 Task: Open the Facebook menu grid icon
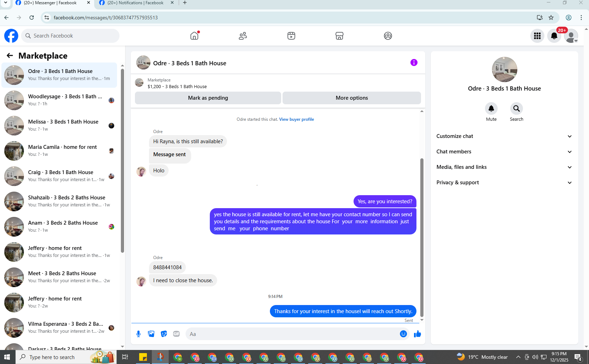pyautogui.click(x=537, y=36)
